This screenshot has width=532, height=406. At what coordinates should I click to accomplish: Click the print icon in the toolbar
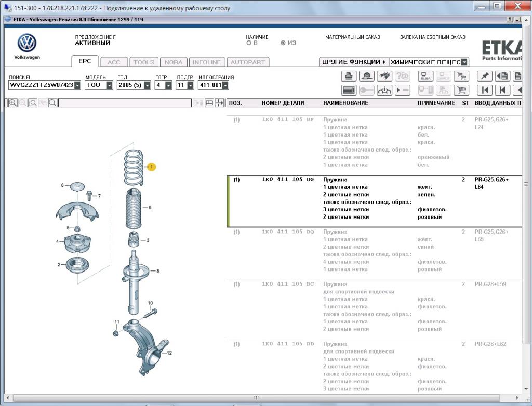pos(349,76)
